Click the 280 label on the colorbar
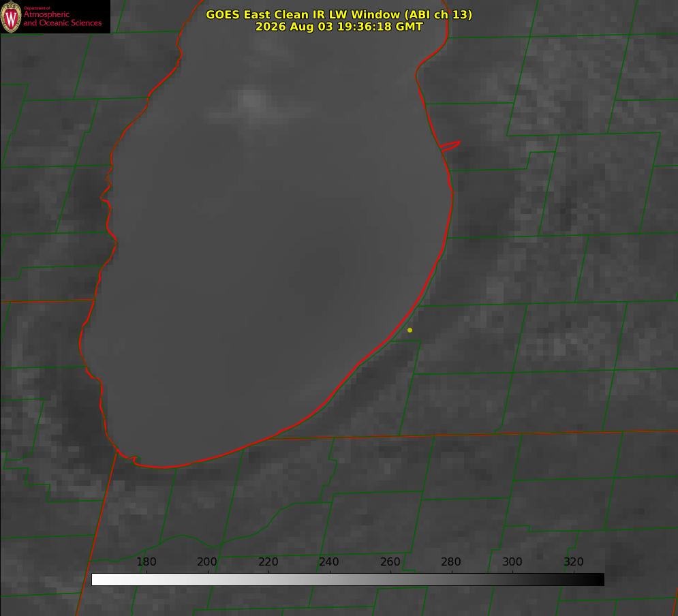This screenshot has height=616, width=678. click(451, 561)
